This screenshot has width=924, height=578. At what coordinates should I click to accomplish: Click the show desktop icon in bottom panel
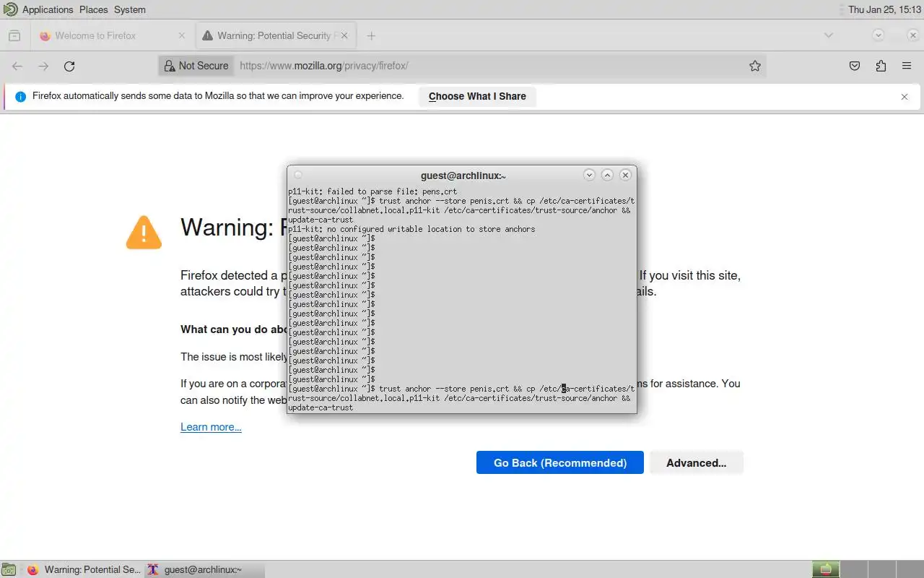click(8, 569)
